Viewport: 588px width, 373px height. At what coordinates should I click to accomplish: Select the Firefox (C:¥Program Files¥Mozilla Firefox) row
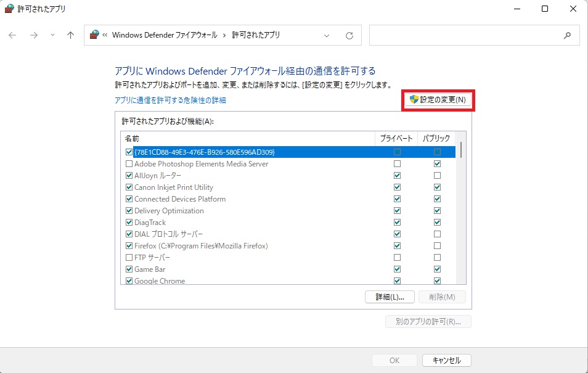pyautogui.click(x=201, y=246)
